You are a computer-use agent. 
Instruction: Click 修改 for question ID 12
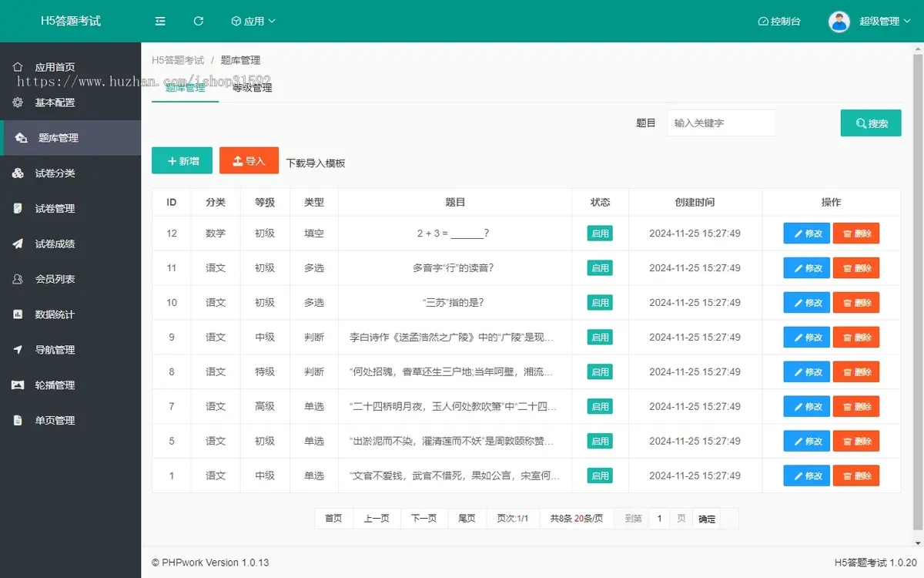[806, 234]
